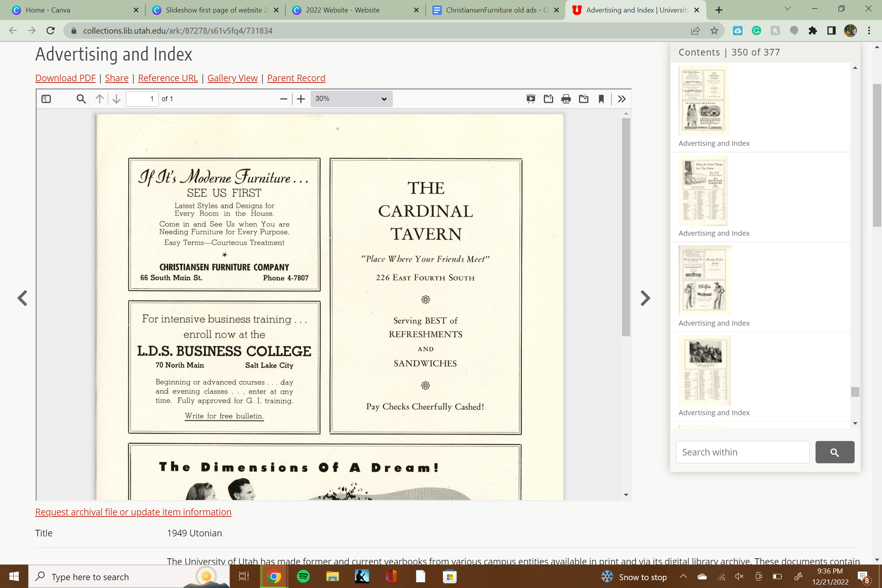
Task: Expand the PDF viewer tools menu
Action: point(622,99)
